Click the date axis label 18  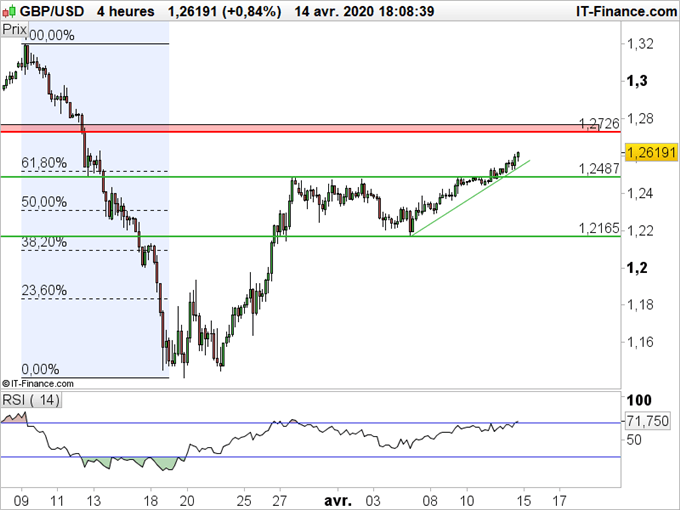tap(150, 500)
